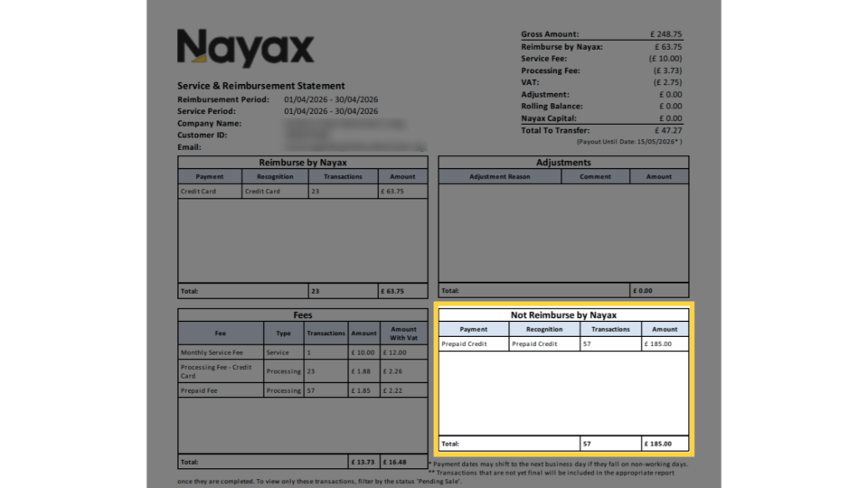Click the 'Adjustments' table title
This screenshot has height=488, width=868.
tap(563, 163)
